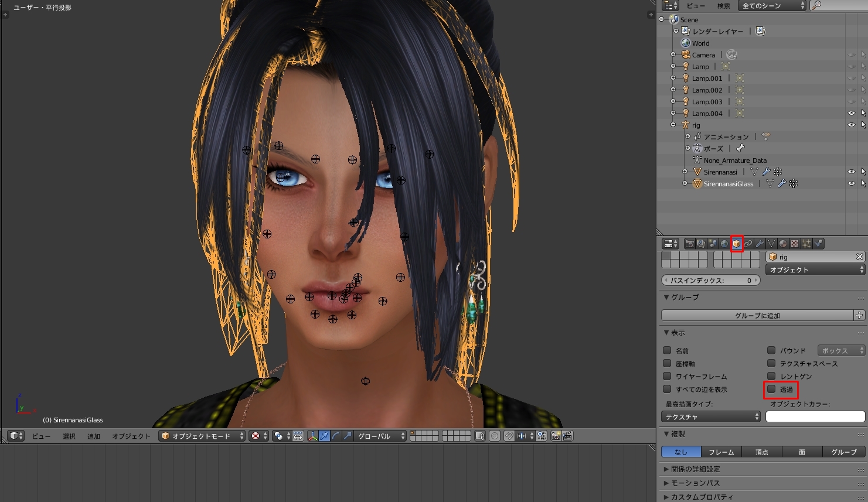Open the Material properties sphere tab
868x502 pixels.
pyautogui.click(x=783, y=244)
